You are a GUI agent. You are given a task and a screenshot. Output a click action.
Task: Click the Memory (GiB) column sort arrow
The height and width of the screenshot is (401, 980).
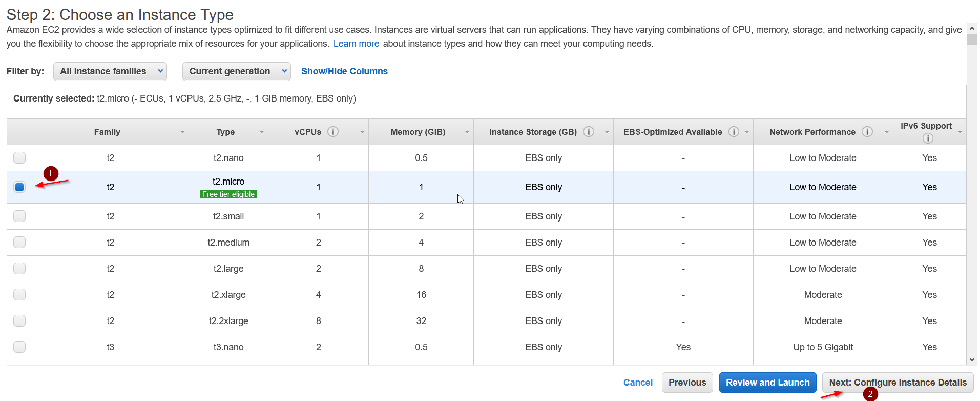[467, 132]
